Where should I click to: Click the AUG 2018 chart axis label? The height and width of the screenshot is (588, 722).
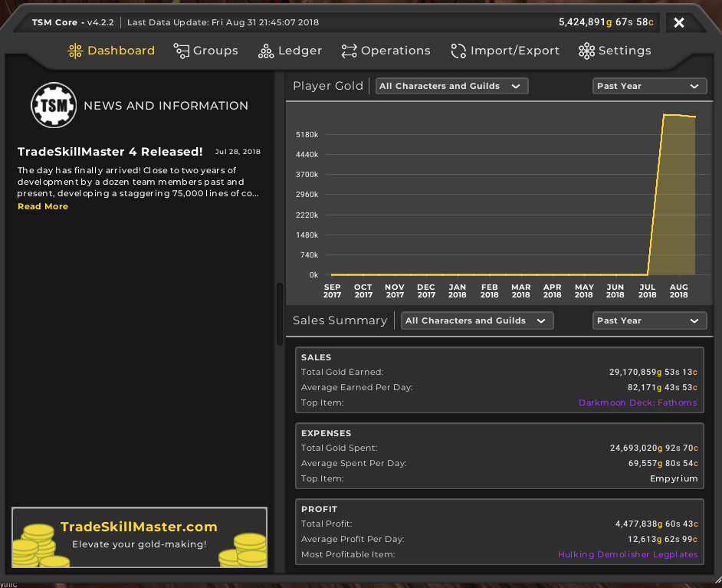click(x=679, y=291)
